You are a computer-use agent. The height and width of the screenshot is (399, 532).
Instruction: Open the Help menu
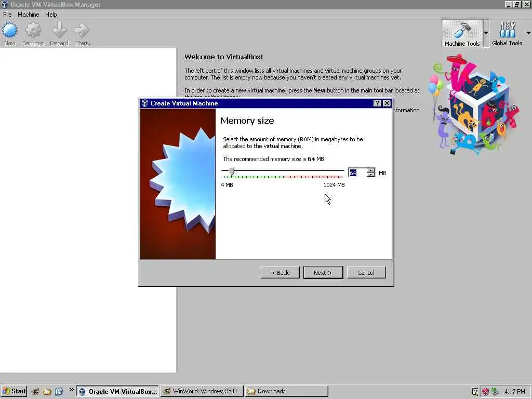point(51,14)
